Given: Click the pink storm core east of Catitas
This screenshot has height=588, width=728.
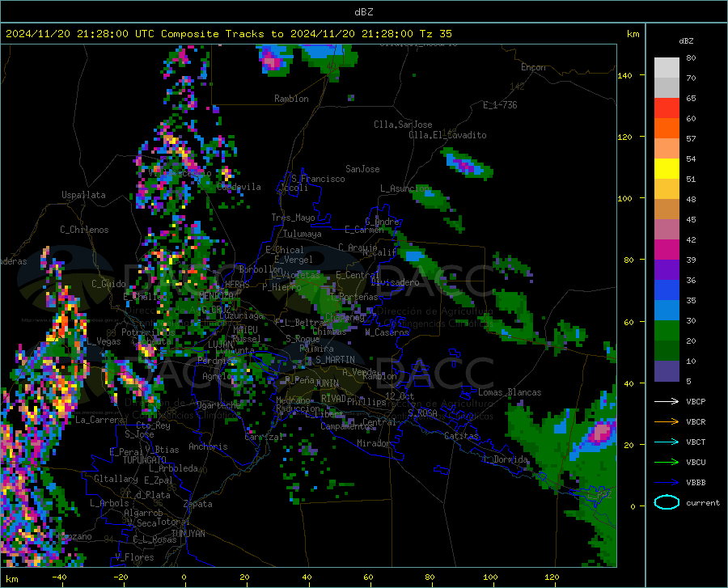Looking at the screenshot, I should click(x=601, y=433).
